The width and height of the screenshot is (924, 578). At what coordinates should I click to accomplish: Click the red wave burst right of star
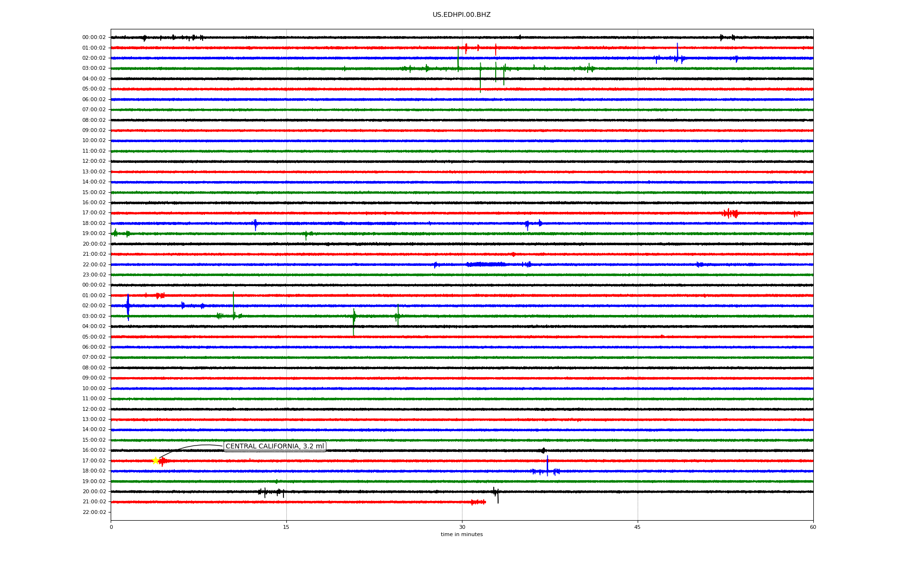(x=163, y=461)
